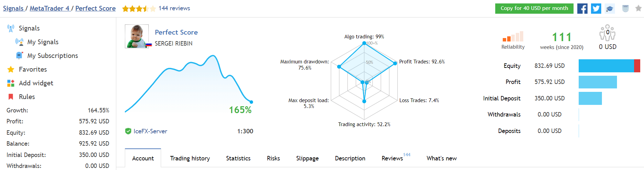644x170 pixels.
Task: Switch to the Trading history tab
Action: click(x=190, y=158)
